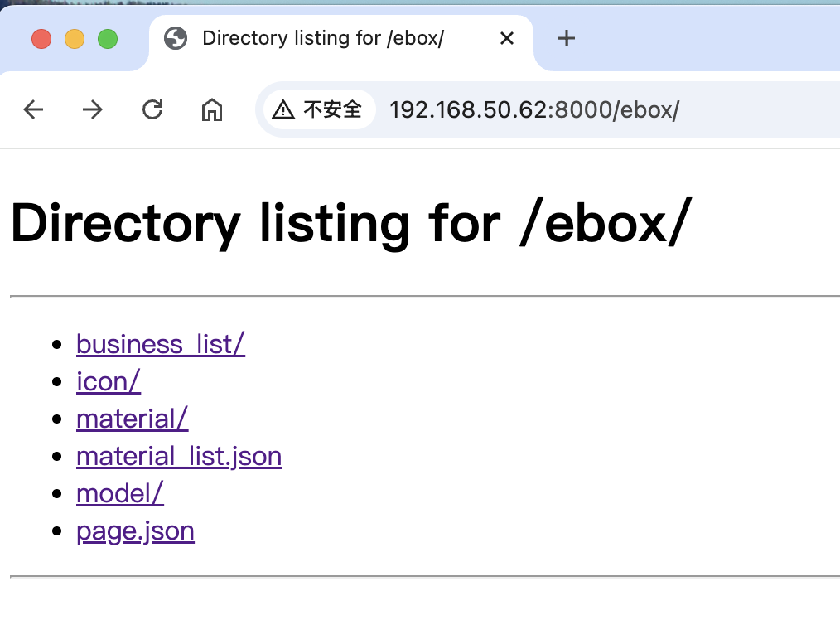Go back to the previous page
Image resolution: width=840 pixels, height=625 pixels.
point(33,109)
